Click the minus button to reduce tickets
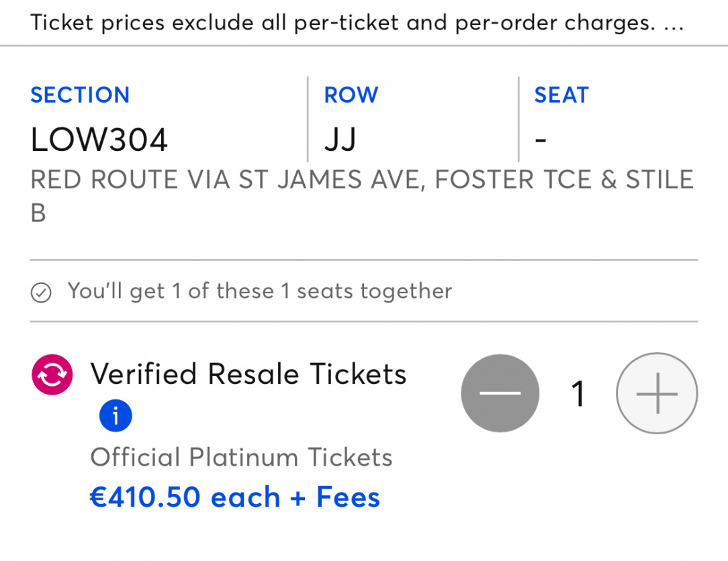The image size is (728, 561). (x=500, y=393)
